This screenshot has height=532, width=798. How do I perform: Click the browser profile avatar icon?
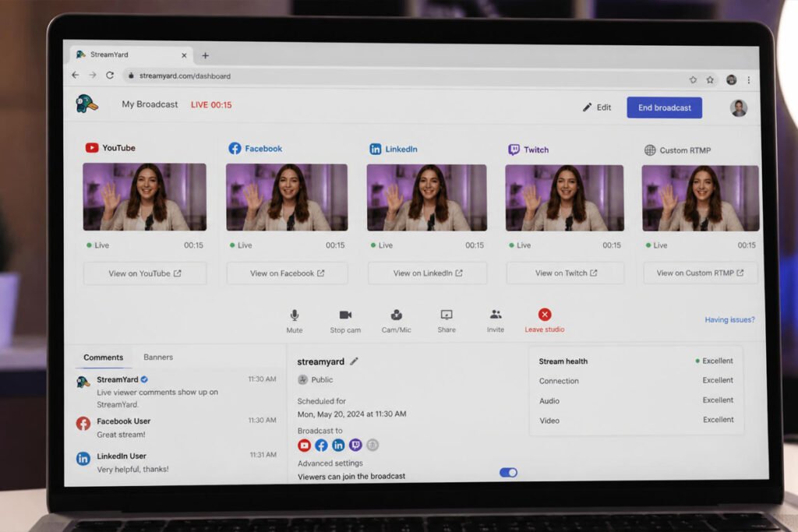click(731, 79)
